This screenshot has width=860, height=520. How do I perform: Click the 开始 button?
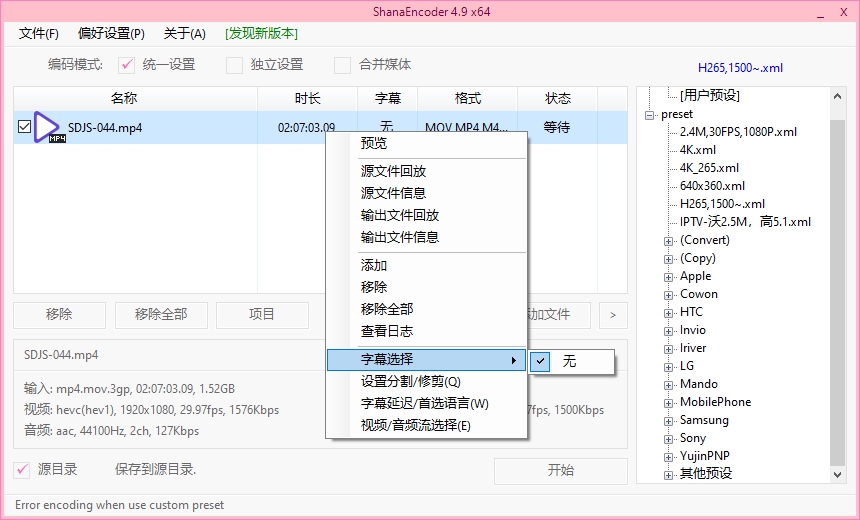[561, 471]
